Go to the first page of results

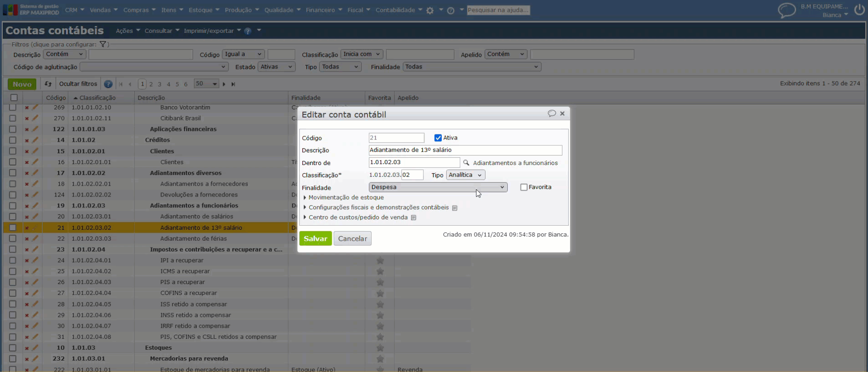[121, 84]
